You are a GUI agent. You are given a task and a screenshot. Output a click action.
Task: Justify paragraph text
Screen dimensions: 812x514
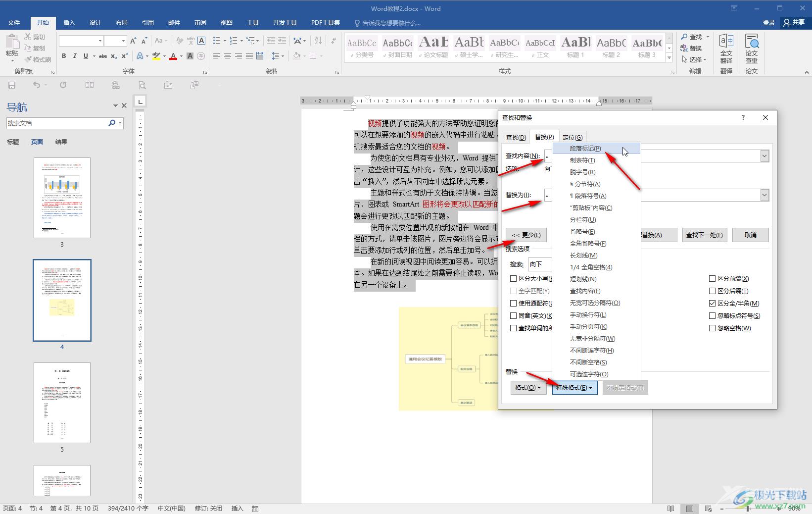pos(249,56)
